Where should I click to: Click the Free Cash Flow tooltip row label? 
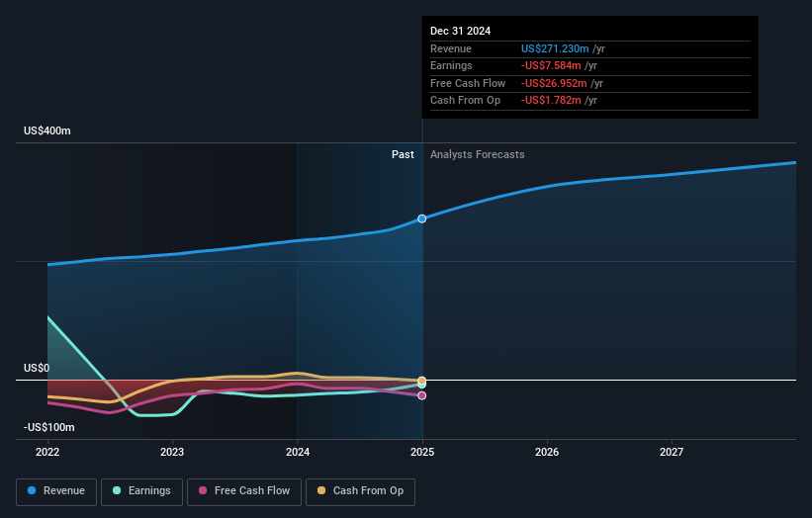[x=468, y=83]
